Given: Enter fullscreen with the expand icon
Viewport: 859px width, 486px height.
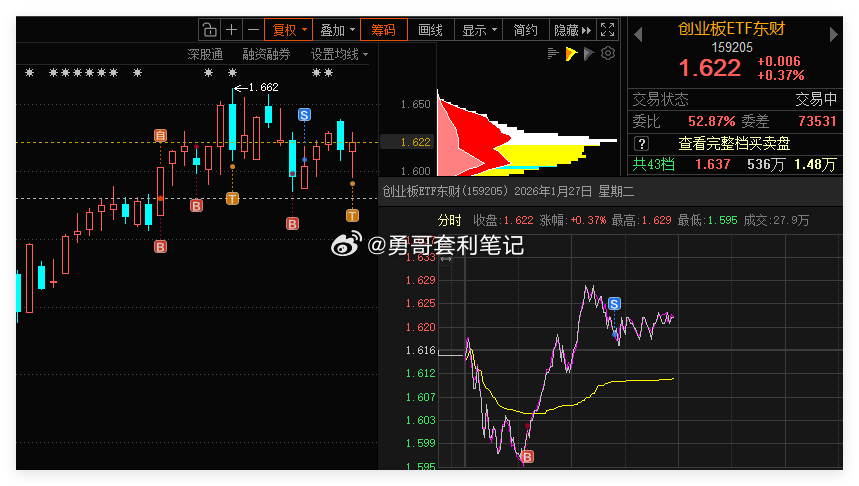Looking at the screenshot, I should 608,30.
